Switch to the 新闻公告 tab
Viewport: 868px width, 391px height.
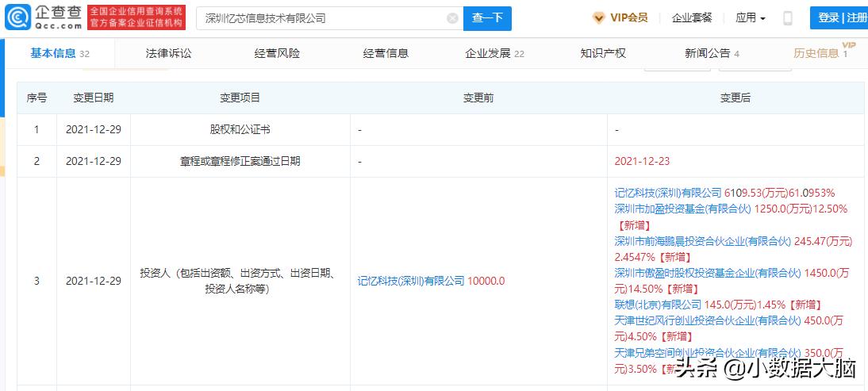[712, 53]
